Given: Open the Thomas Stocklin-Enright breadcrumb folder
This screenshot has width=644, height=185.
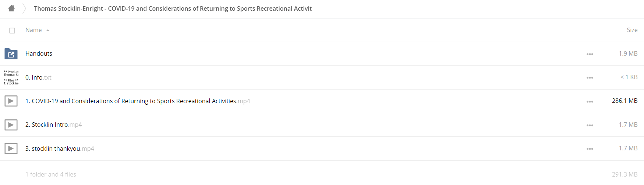Looking at the screenshot, I should click(173, 8).
